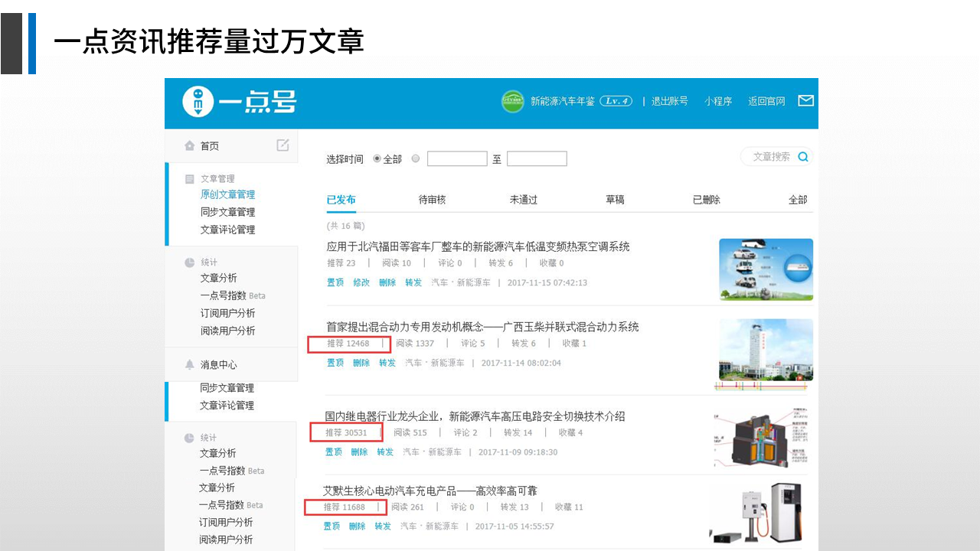
Task: Open article about 广西玉柴并联式混合动力系统
Action: [x=482, y=327]
